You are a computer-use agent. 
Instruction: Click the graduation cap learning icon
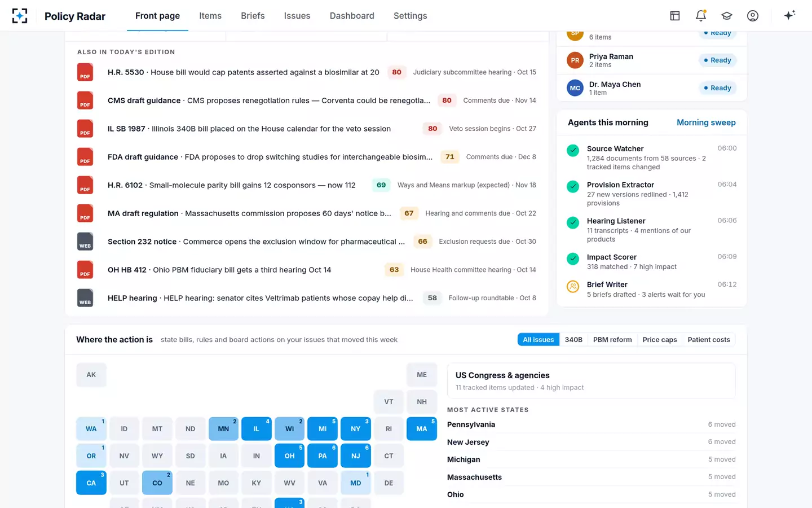(727, 16)
